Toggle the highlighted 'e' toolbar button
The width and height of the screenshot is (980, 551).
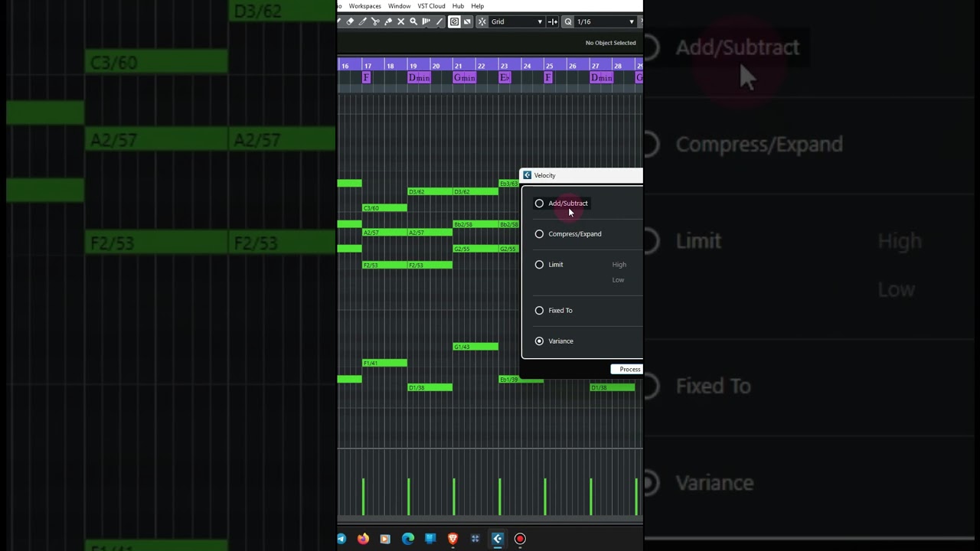click(454, 21)
